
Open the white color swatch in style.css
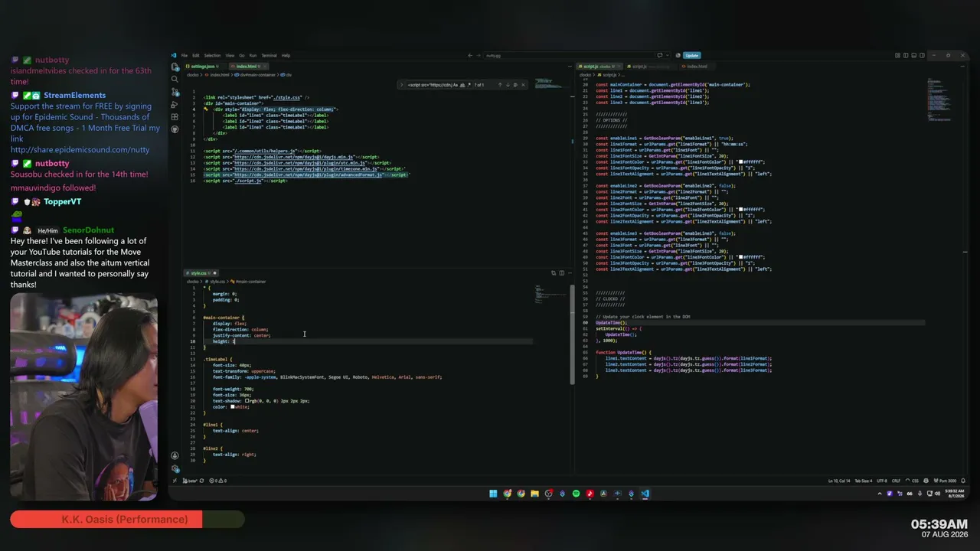(233, 407)
